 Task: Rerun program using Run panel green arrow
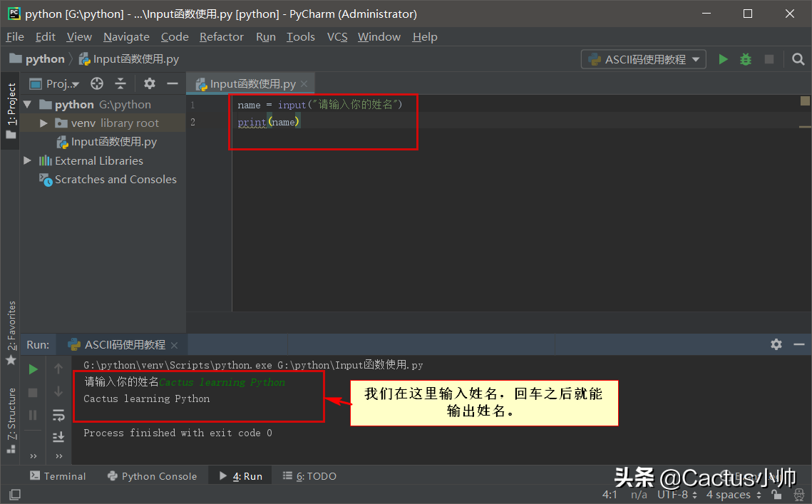[x=33, y=369]
